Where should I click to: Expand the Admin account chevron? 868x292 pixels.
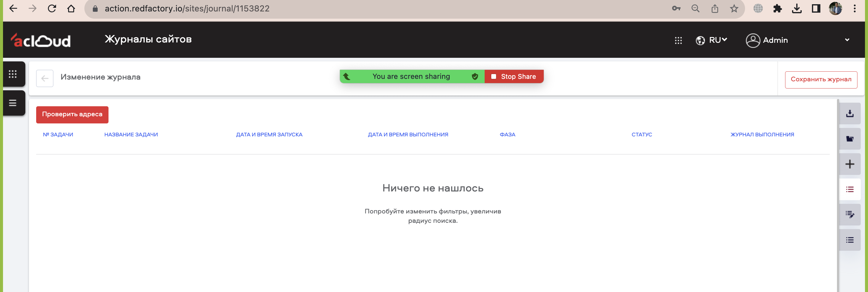pyautogui.click(x=847, y=40)
